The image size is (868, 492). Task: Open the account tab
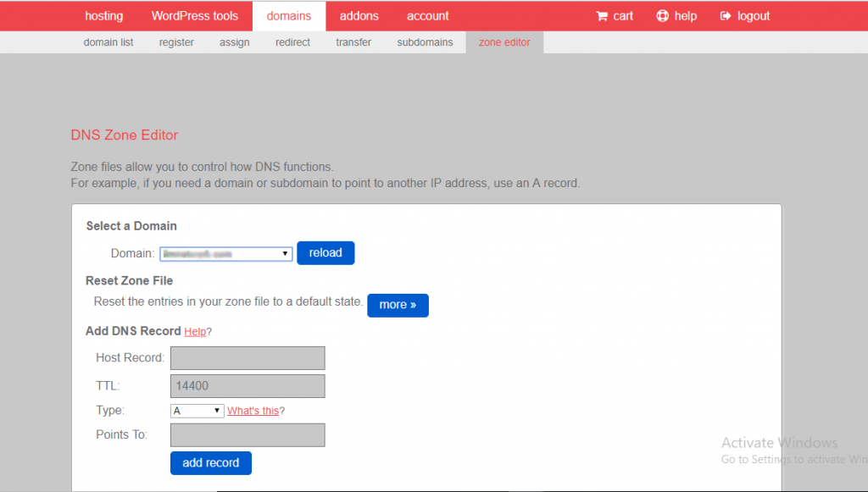tap(427, 16)
